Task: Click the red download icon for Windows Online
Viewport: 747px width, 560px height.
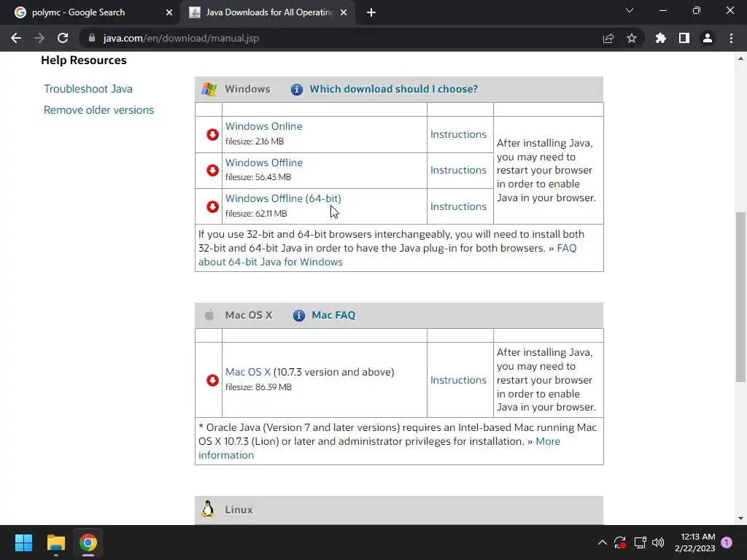Action: [212, 135]
